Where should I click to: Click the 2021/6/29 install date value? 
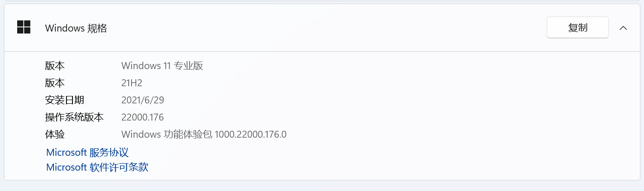tap(143, 100)
